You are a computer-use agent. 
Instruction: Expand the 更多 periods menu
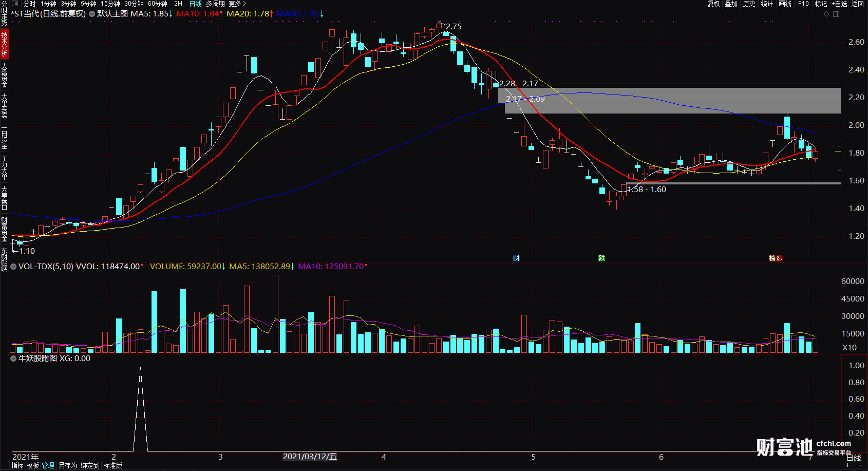237,4
